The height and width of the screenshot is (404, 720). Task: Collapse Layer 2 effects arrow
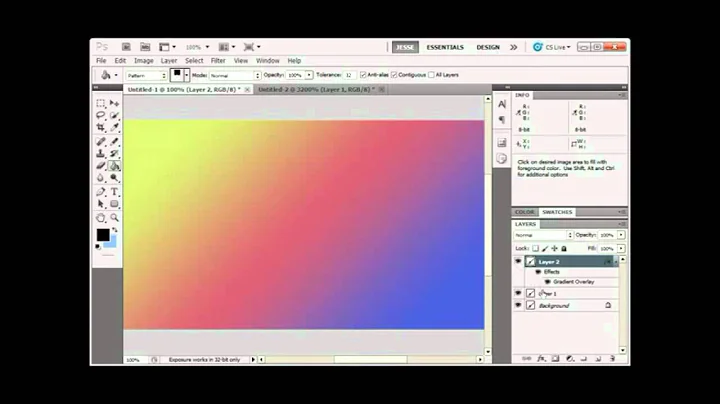pyautogui.click(x=615, y=262)
